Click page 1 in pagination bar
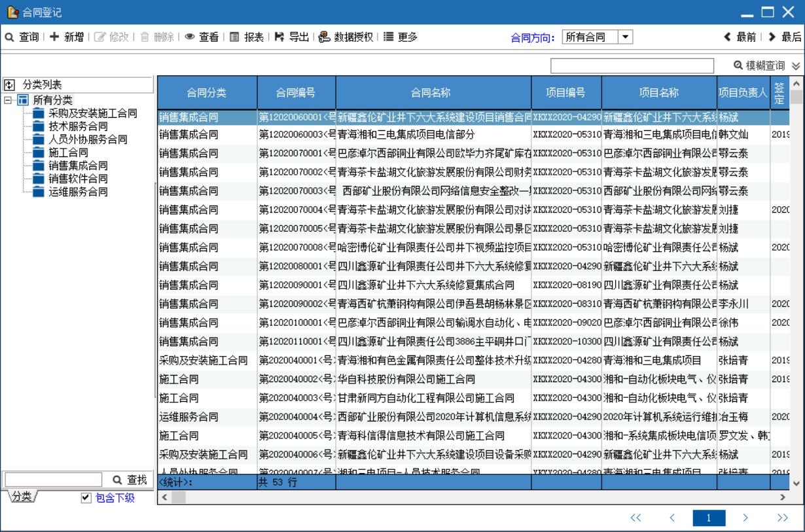 707,518
